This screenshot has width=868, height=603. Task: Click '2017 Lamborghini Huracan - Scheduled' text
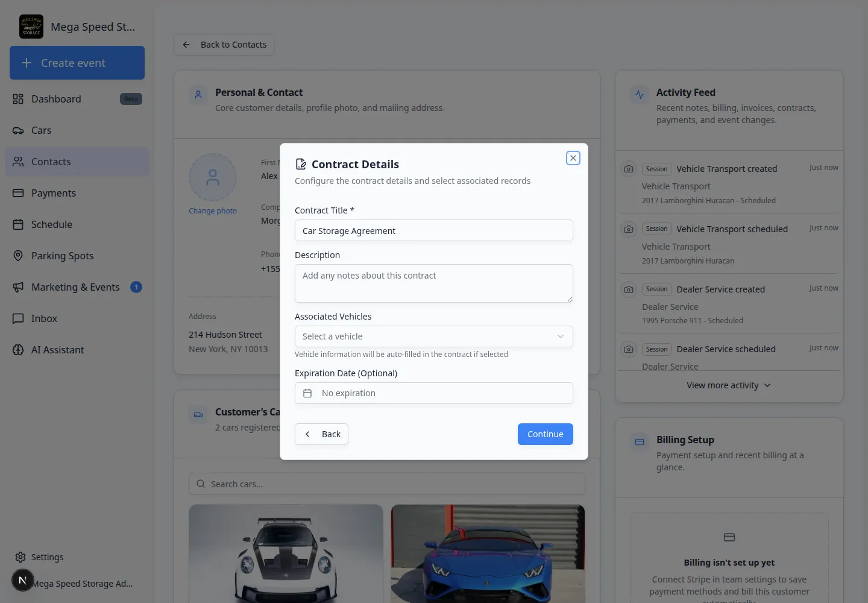click(709, 200)
